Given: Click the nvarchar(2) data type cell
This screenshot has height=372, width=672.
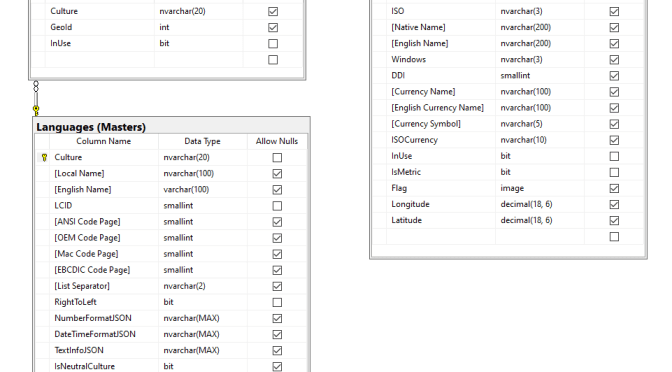Looking at the screenshot, I should pyautogui.click(x=203, y=286).
